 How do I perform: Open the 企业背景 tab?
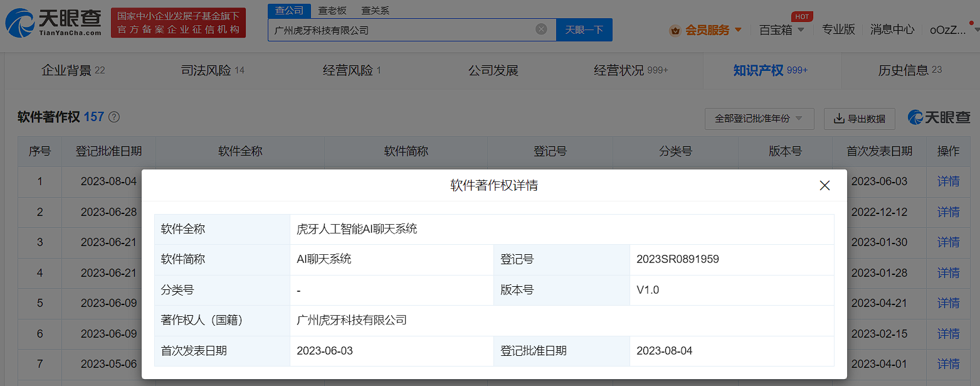pyautogui.click(x=73, y=70)
